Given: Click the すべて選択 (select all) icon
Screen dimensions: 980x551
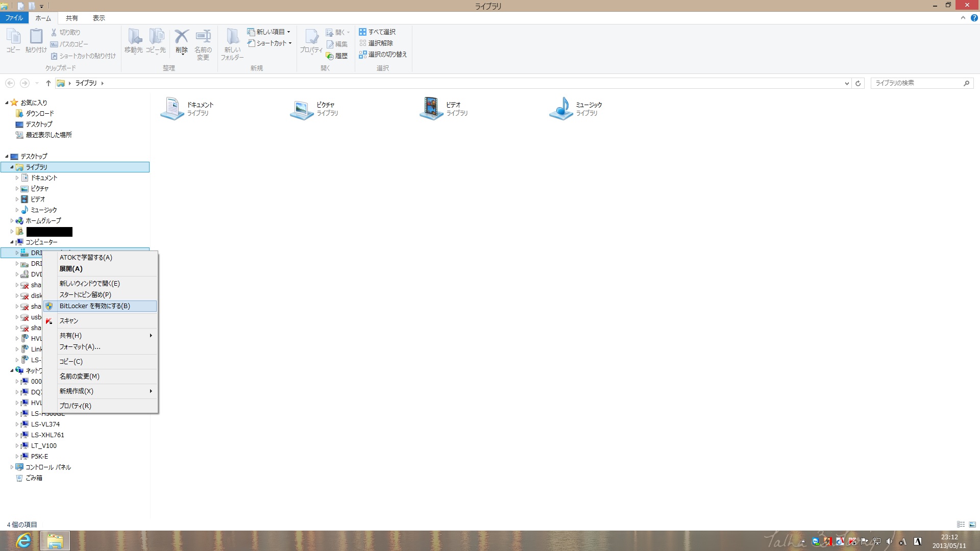Looking at the screenshot, I should (362, 32).
